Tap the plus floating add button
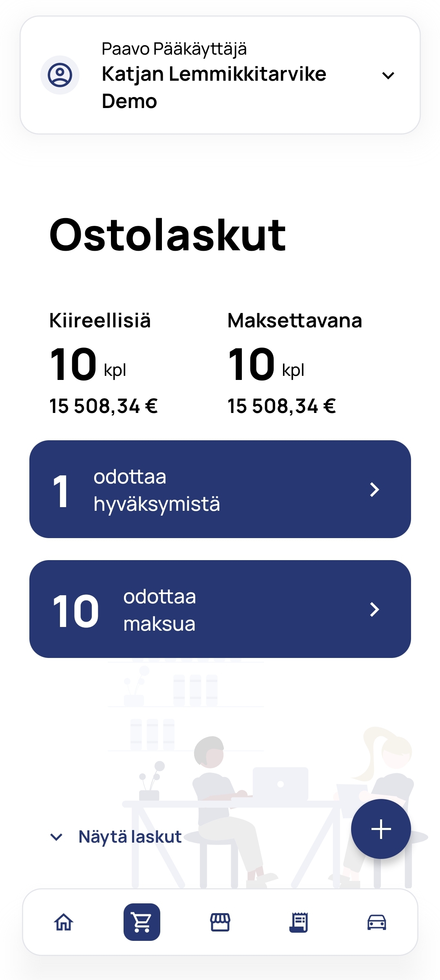Screen dimensions: 440x980 click(381, 829)
